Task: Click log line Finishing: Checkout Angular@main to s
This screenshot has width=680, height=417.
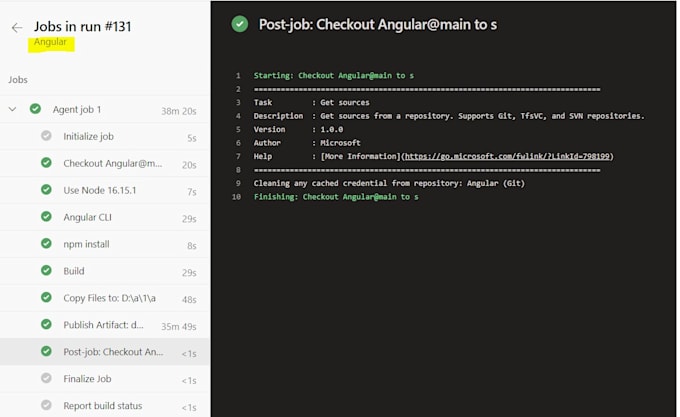Action: [336, 197]
